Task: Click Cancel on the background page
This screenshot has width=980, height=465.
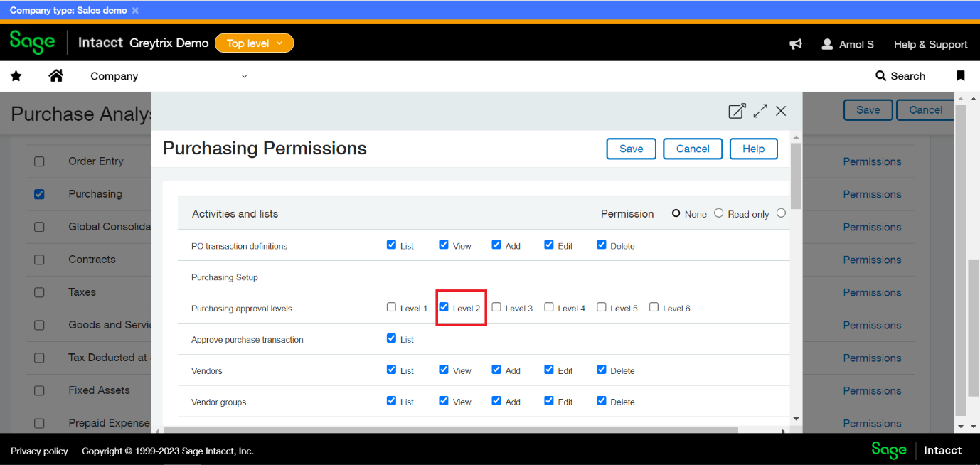Action: [x=926, y=110]
